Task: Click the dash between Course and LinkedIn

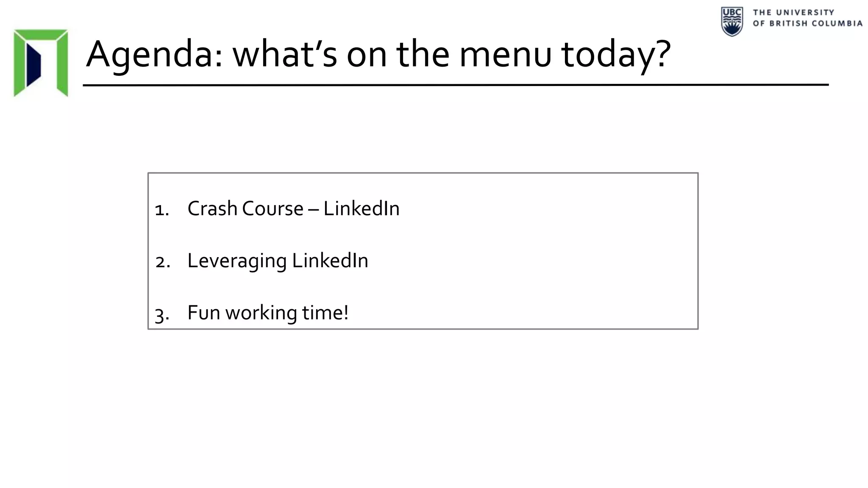Action: tap(314, 209)
